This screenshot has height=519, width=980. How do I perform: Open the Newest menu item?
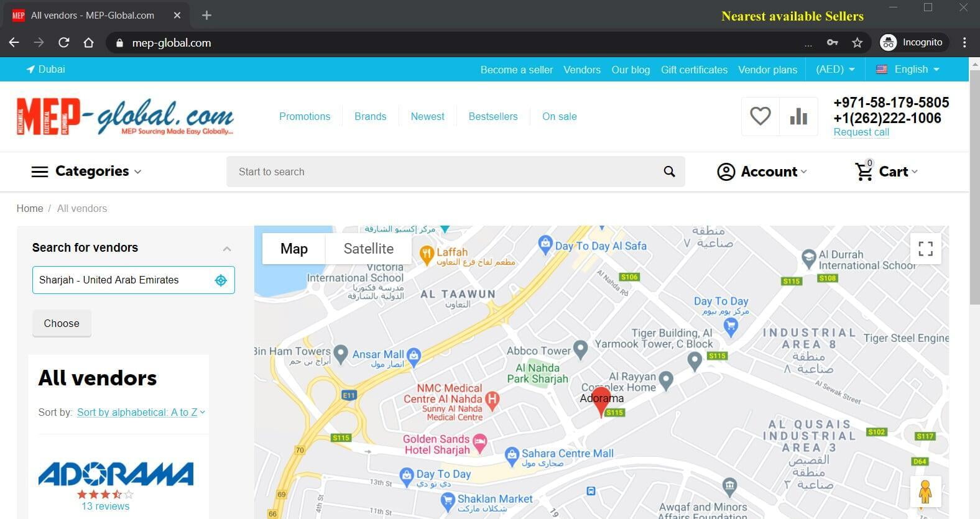point(428,116)
